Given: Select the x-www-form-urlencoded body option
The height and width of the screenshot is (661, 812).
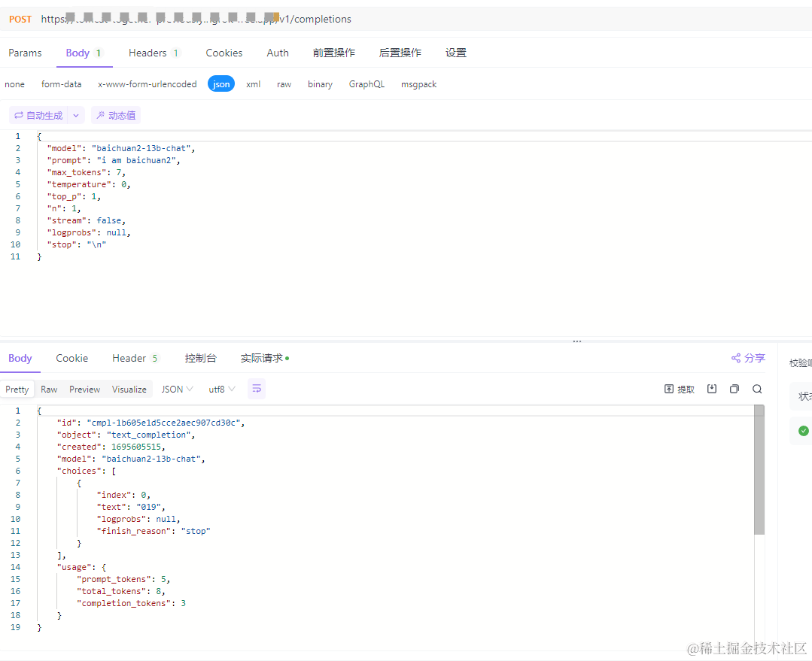Looking at the screenshot, I should click(147, 83).
